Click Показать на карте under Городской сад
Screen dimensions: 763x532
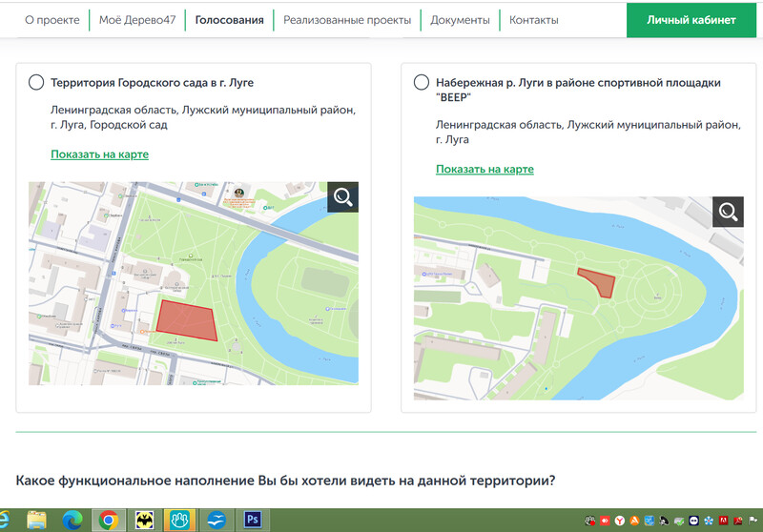click(x=99, y=154)
